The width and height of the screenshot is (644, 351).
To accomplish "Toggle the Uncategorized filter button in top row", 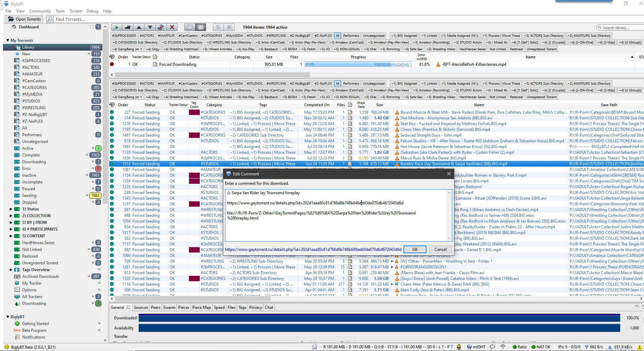I will point(374,35).
